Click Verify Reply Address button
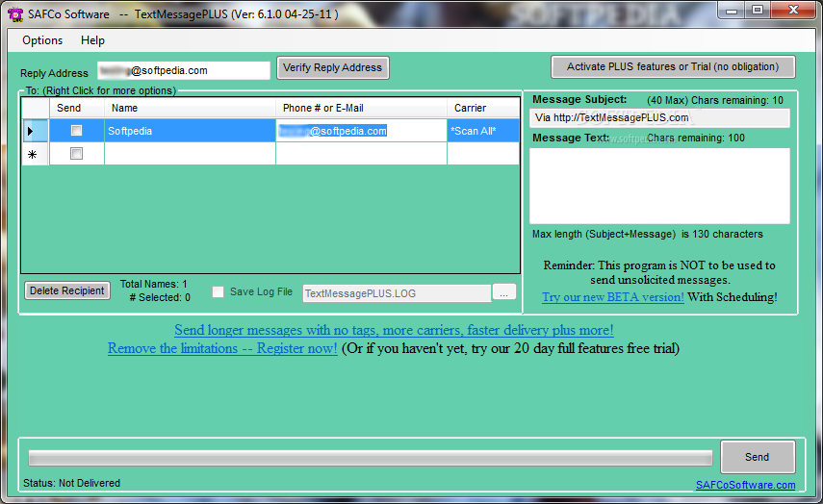Image resolution: width=823 pixels, height=504 pixels. point(333,67)
